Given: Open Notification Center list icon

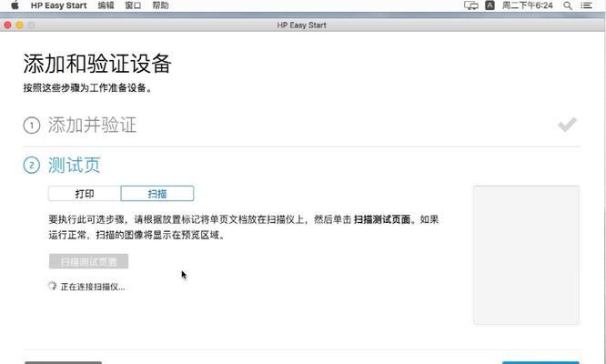Looking at the screenshot, I should pos(586,5).
